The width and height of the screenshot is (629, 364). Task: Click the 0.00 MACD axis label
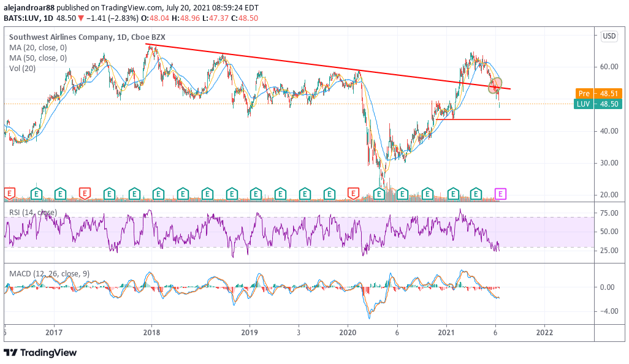[x=608, y=287]
